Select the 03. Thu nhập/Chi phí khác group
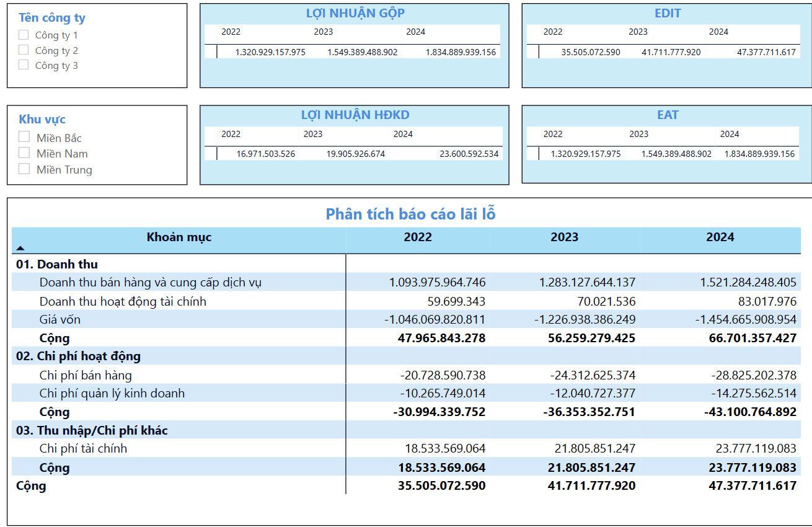Screen dimensions: 812x527 point(92,430)
